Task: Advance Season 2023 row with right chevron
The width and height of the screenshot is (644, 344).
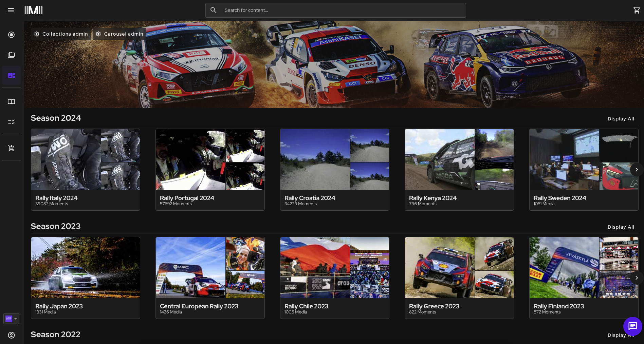Action: (x=637, y=278)
